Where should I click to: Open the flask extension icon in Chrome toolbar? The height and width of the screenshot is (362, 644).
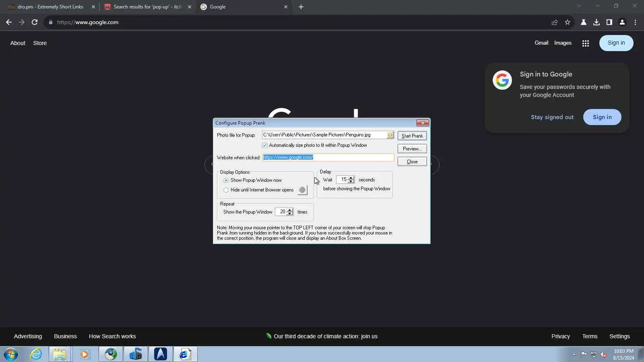(x=583, y=22)
